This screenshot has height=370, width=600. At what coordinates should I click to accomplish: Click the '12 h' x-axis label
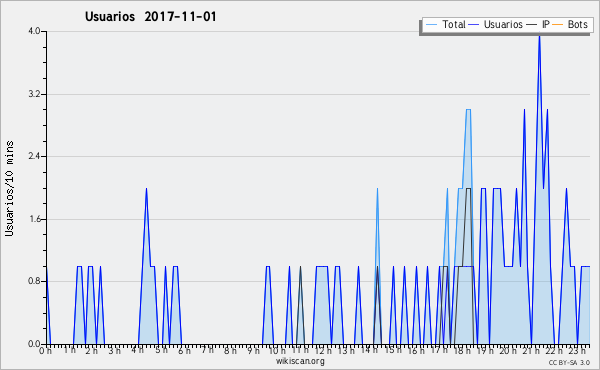pos(323,350)
